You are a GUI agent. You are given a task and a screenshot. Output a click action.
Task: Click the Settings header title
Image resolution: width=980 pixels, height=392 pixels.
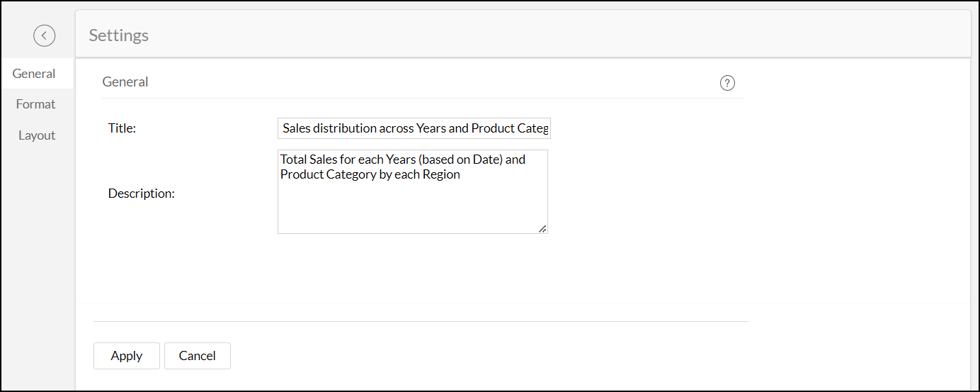tap(119, 35)
